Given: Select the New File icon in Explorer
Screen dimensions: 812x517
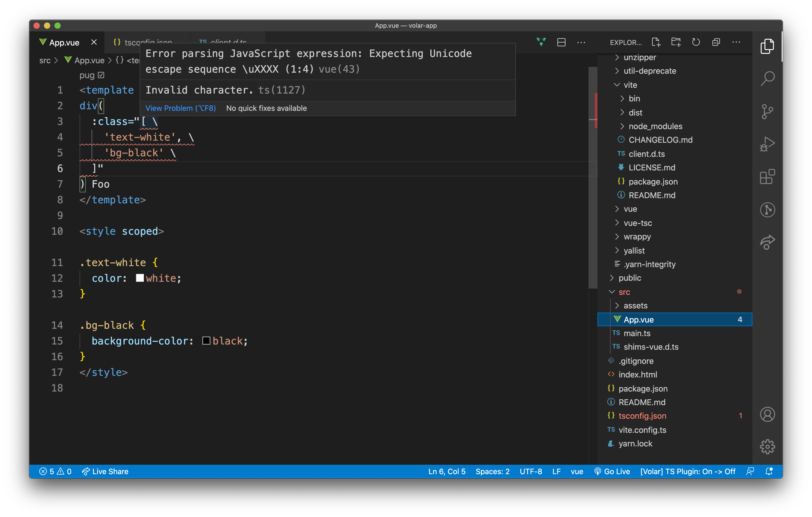Looking at the screenshot, I should click(656, 42).
